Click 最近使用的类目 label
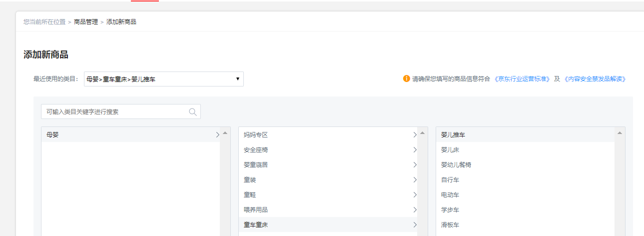This screenshot has height=236, width=644. pos(55,79)
